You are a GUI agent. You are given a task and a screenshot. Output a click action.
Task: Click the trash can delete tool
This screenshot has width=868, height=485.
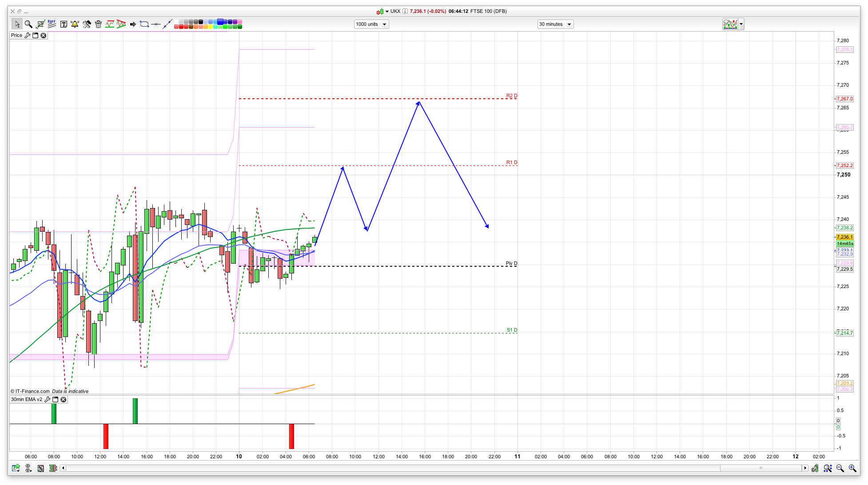(x=98, y=24)
